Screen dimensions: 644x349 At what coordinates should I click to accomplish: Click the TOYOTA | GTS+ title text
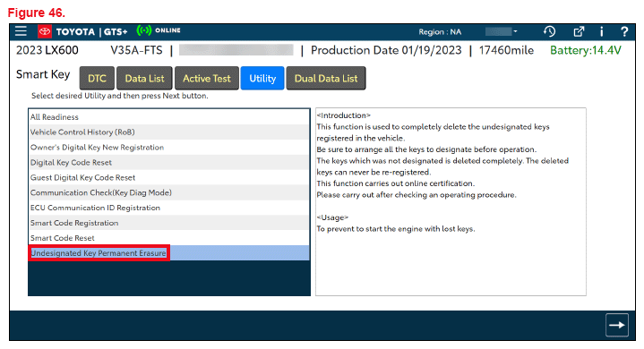[91, 31]
